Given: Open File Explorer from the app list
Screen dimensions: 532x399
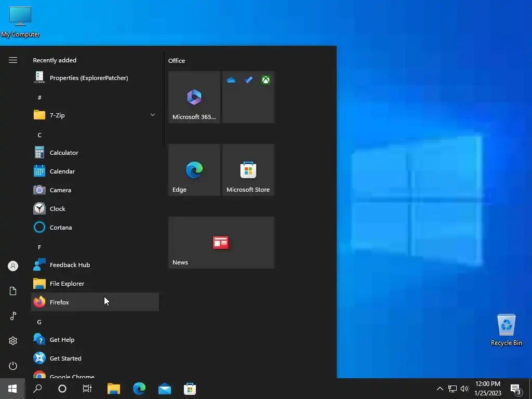Looking at the screenshot, I should point(95,283).
